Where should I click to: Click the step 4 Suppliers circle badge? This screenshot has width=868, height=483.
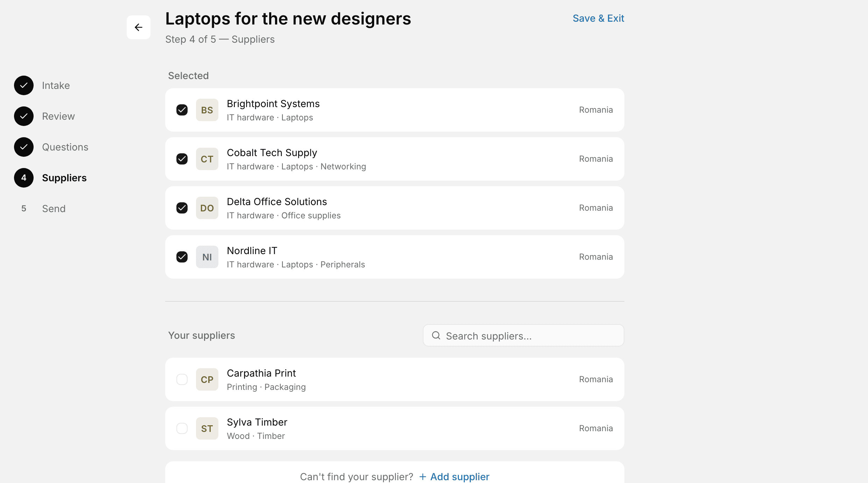24,178
